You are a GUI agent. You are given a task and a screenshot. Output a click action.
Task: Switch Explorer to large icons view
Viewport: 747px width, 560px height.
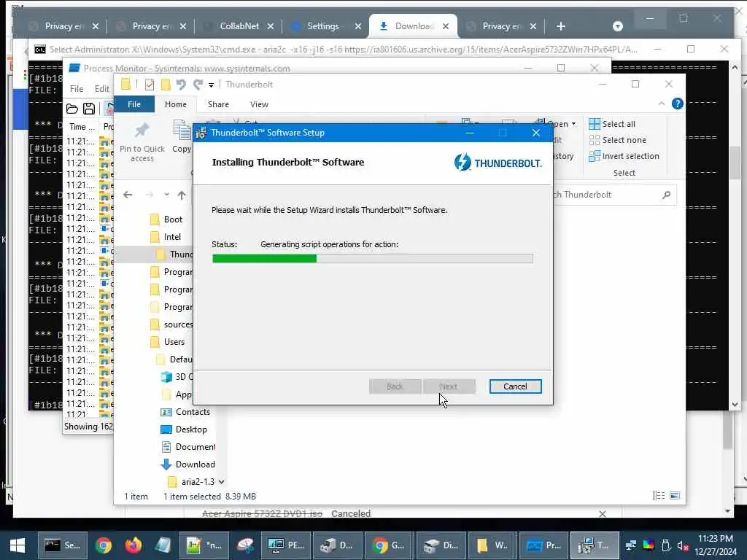pyautogui.click(x=675, y=496)
